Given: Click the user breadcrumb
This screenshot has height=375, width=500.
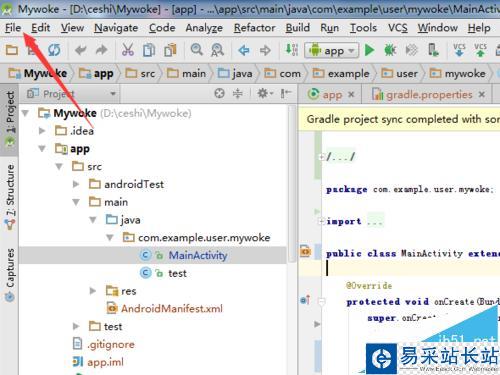Looking at the screenshot, I should [399, 73].
